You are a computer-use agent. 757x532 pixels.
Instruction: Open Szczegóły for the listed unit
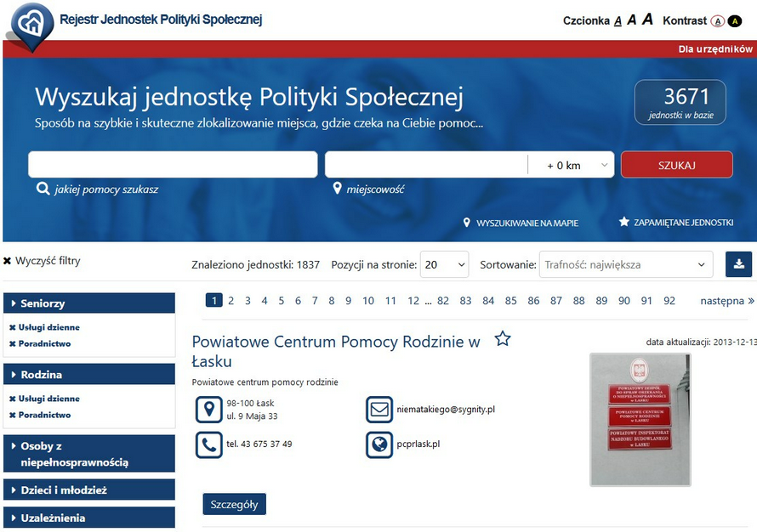coord(234,504)
